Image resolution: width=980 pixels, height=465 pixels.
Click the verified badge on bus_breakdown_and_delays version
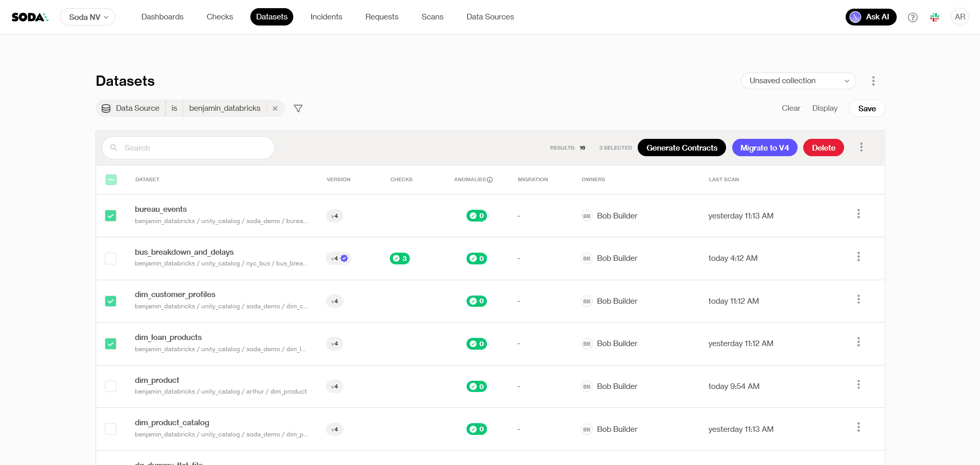tap(344, 258)
